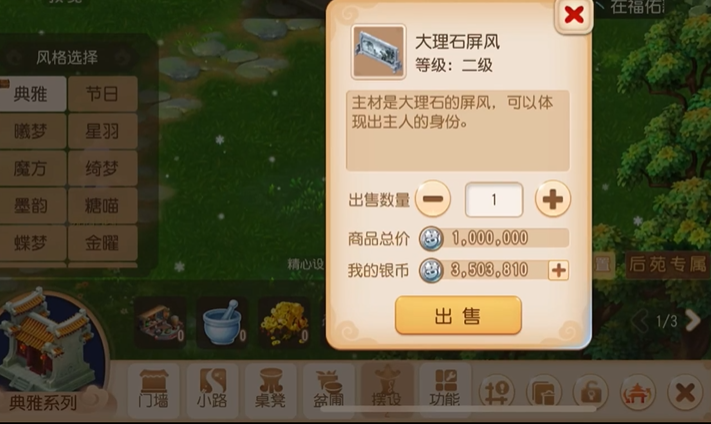Click the unlock padlock icon
Viewport: 711px width, 424px height.
pyautogui.click(x=591, y=393)
